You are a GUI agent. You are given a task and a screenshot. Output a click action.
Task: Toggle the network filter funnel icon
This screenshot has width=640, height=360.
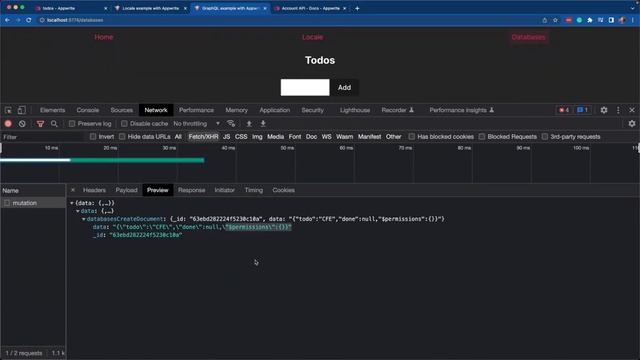(40, 124)
